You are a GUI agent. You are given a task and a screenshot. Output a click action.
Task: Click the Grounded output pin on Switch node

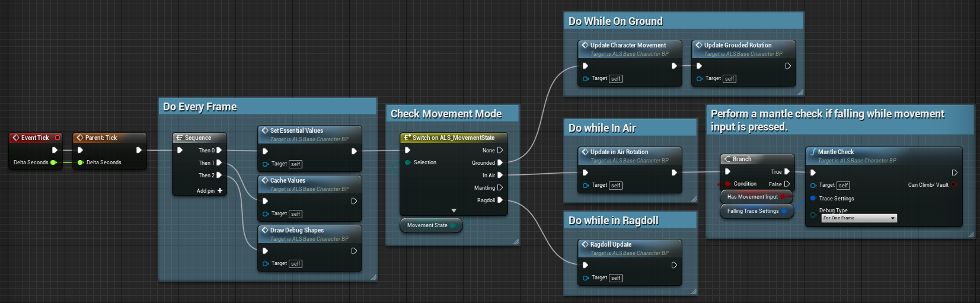(500, 163)
